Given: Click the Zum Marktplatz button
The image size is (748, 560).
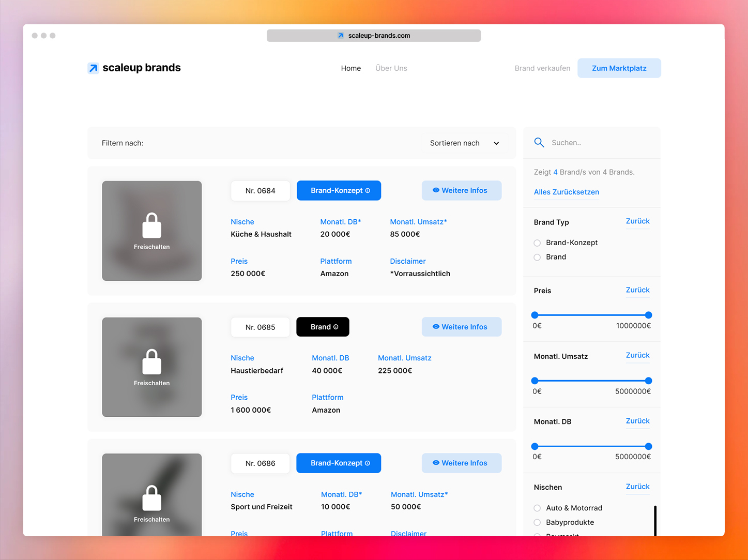Looking at the screenshot, I should pyautogui.click(x=619, y=68).
